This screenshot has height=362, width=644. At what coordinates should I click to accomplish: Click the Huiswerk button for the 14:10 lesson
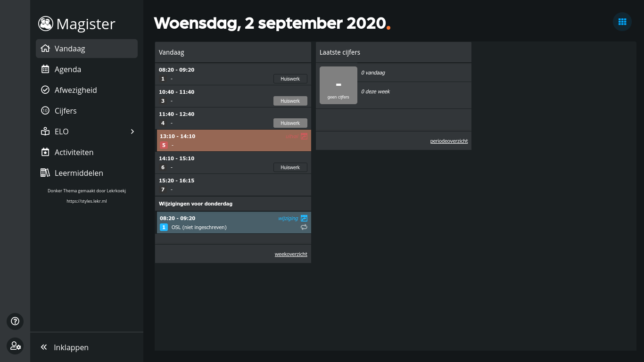coord(290,167)
